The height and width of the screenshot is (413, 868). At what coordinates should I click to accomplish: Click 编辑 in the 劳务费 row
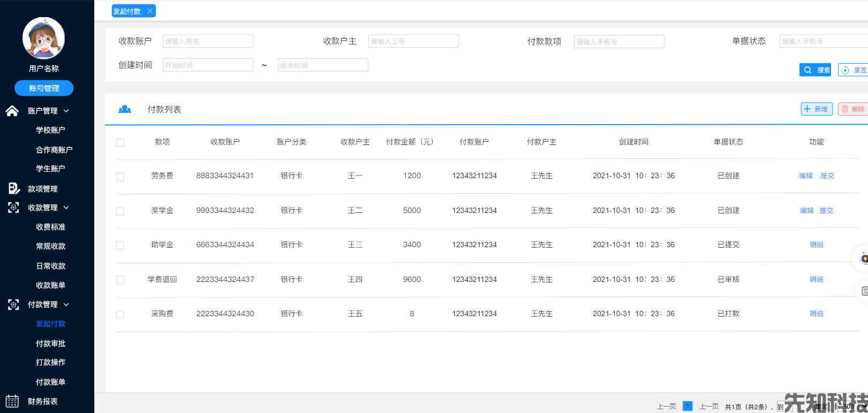[x=806, y=175]
